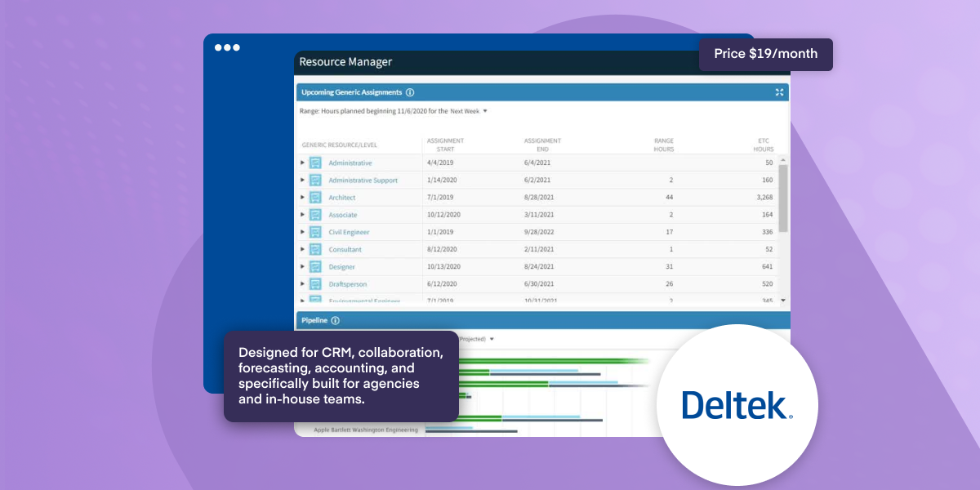Expand the Draftsperson row
980x490 pixels.
[303, 284]
